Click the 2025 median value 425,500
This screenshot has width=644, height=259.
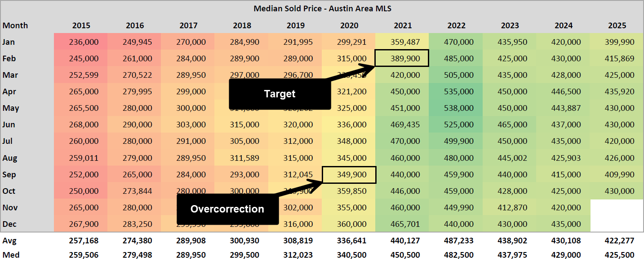click(617, 255)
